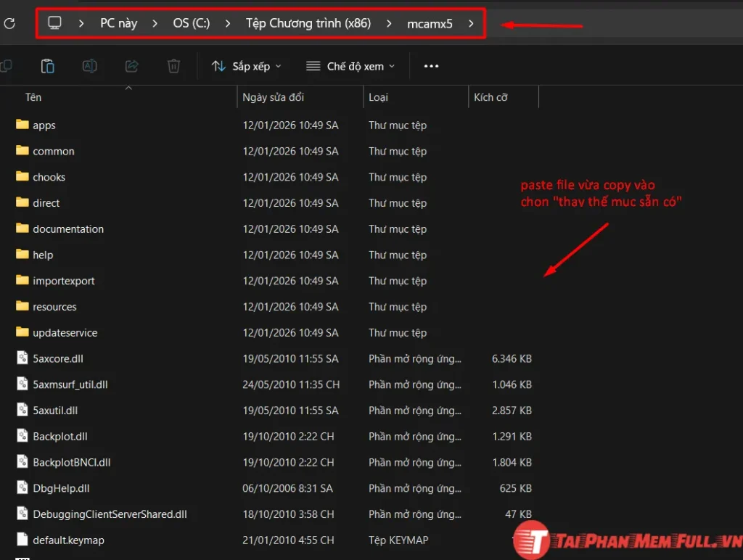Select the Rename icon in the toolbar

pyautogui.click(x=90, y=66)
